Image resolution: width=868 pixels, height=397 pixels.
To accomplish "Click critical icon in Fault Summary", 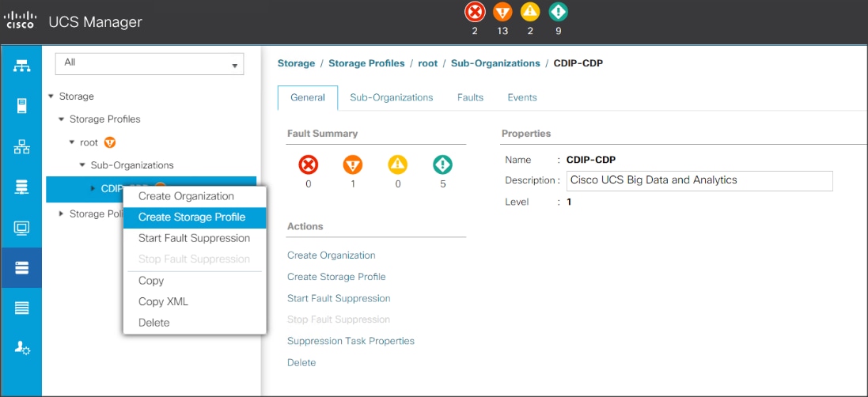I will click(309, 164).
